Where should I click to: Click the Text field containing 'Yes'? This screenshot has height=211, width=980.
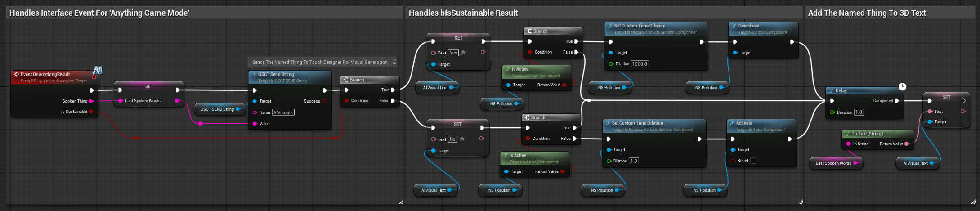coord(453,53)
